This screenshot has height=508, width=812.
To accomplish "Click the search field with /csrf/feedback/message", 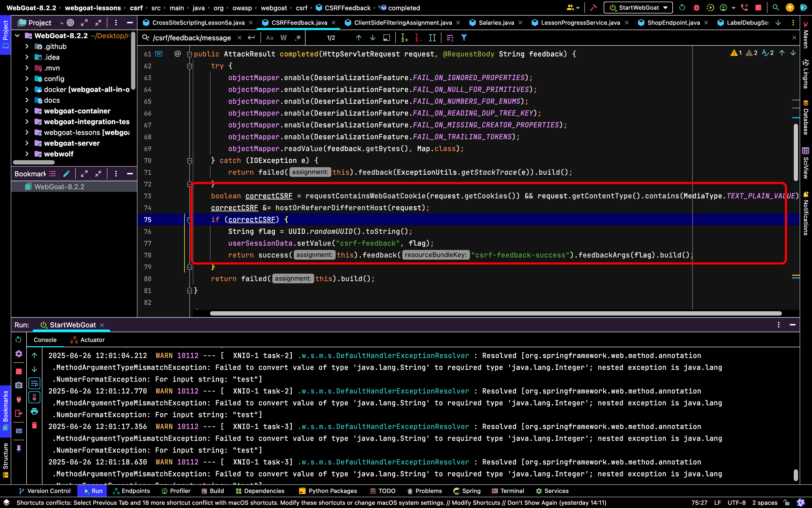I will [192, 38].
